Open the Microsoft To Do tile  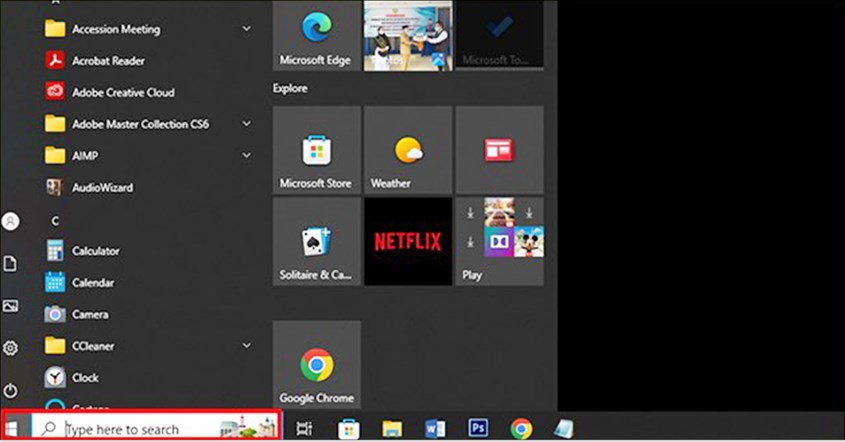coord(499,35)
